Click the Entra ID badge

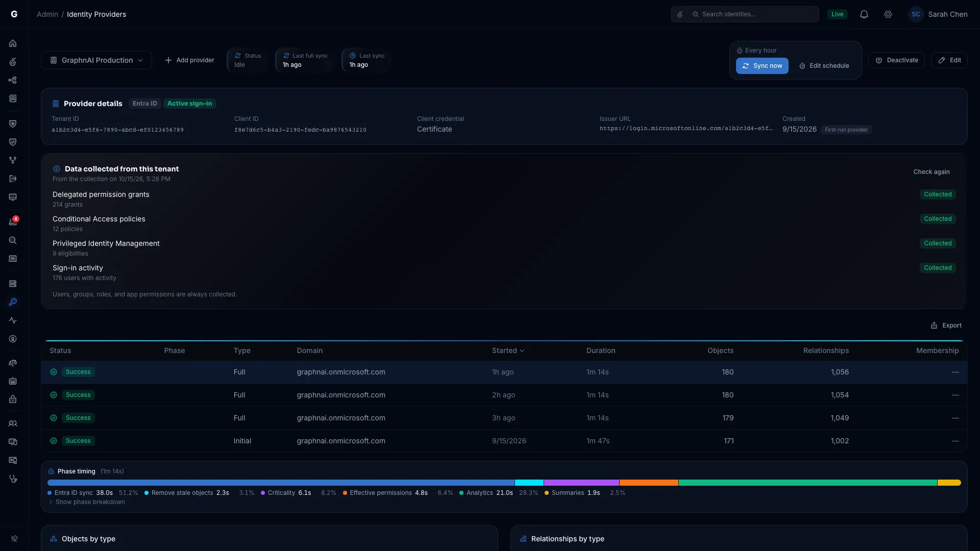(145, 104)
